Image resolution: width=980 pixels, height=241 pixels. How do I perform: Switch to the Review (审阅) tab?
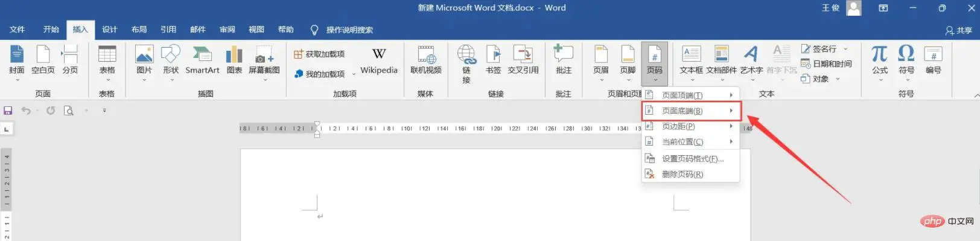pos(227,30)
